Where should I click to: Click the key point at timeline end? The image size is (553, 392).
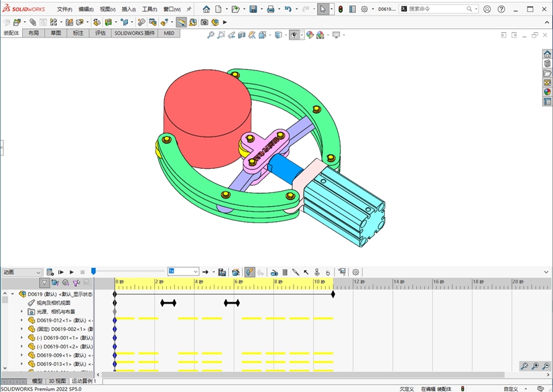pyautogui.click(x=333, y=293)
